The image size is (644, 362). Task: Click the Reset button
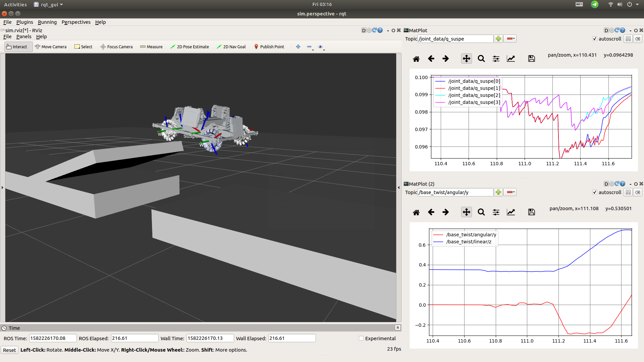pyautogui.click(x=9, y=350)
